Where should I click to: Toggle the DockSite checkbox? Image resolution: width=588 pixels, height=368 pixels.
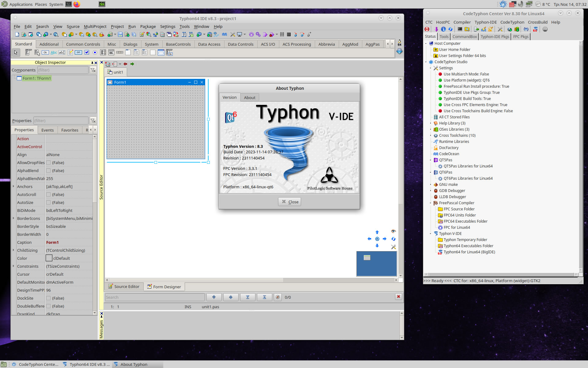48,298
